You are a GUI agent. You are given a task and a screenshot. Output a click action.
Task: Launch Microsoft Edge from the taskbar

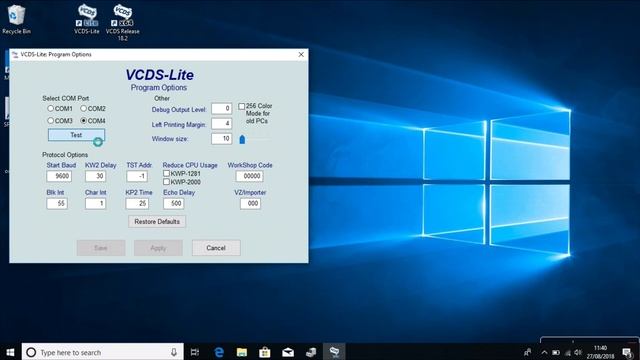tap(219, 352)
